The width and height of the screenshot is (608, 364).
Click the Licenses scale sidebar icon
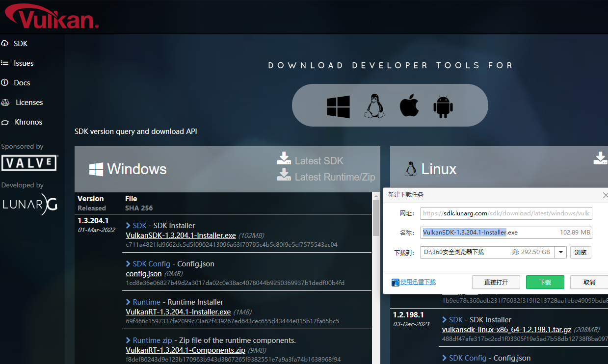tap(5, 102)
